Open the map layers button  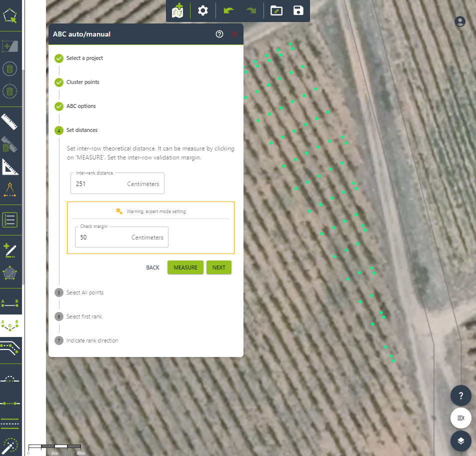coord(460,440)
